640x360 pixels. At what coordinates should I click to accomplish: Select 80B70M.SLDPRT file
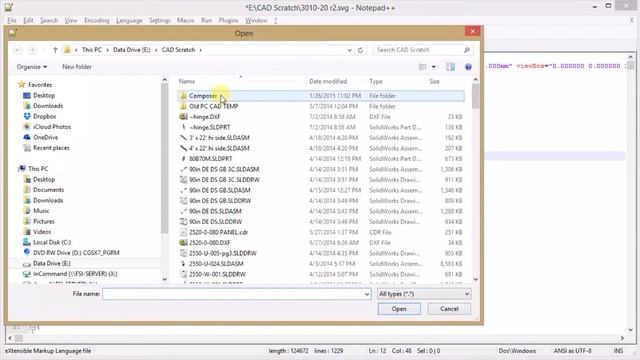point(321,159)
